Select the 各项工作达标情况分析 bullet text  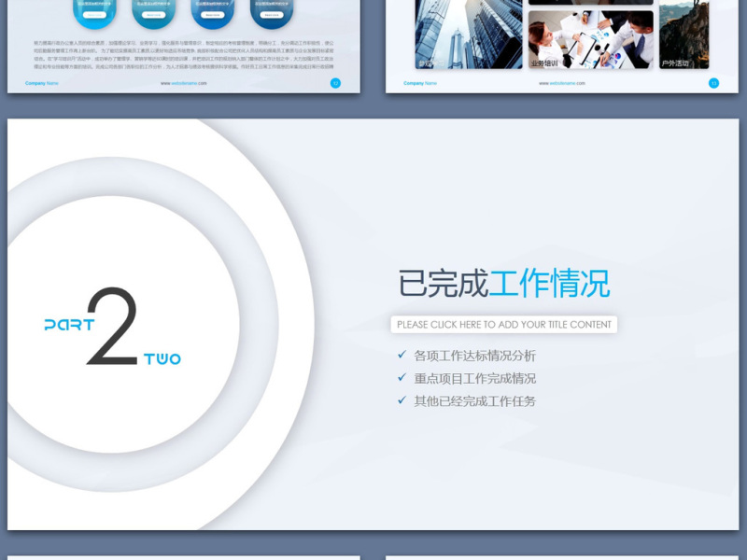click(x=474, y=356)
